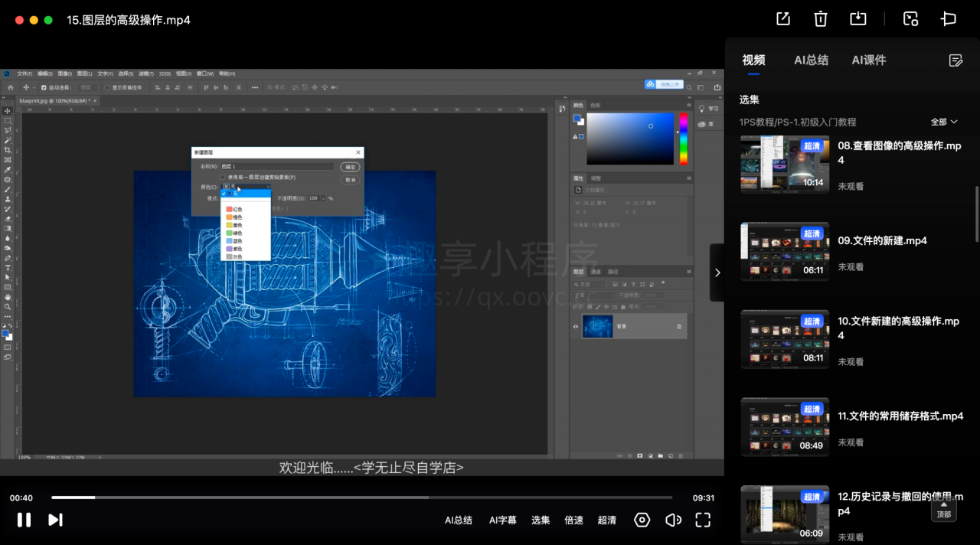Toggle the lock icon on 背景 layer
The width and height of the screenshot is (980, 545).
click(x=679, y=327)
